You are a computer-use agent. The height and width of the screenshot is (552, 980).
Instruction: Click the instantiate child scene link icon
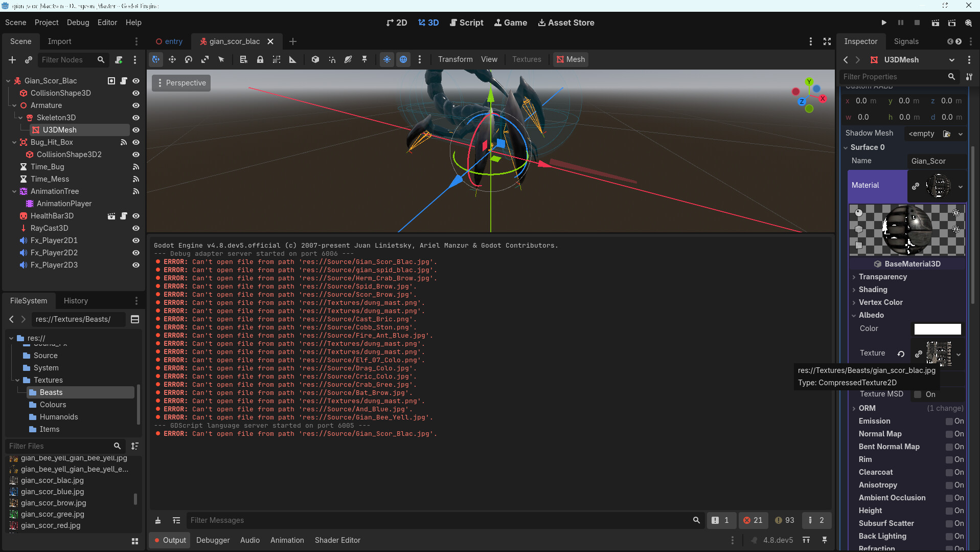click(x=29, y=60)
